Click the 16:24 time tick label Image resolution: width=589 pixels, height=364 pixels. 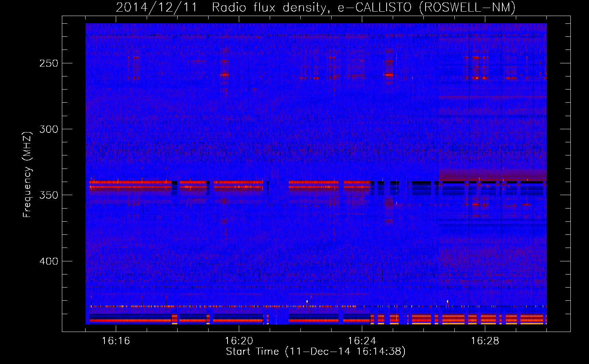point(362,341)
